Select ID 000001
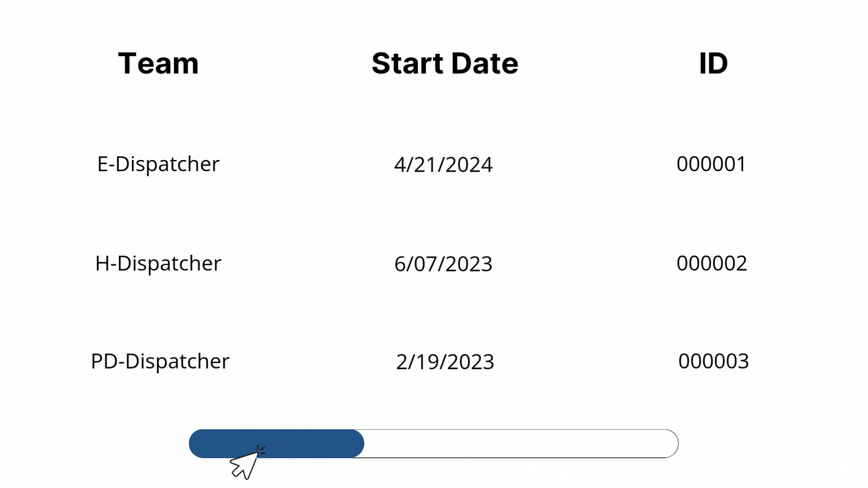Viewport: 868px width, 488px height. pos(712,164)
